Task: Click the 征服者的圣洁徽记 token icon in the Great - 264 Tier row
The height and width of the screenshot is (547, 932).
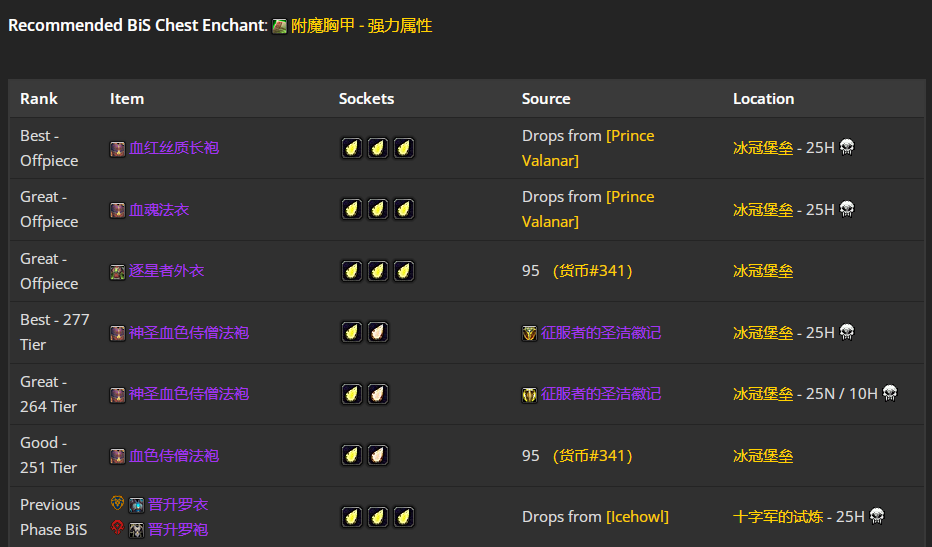Action: (x=530, y=395)
